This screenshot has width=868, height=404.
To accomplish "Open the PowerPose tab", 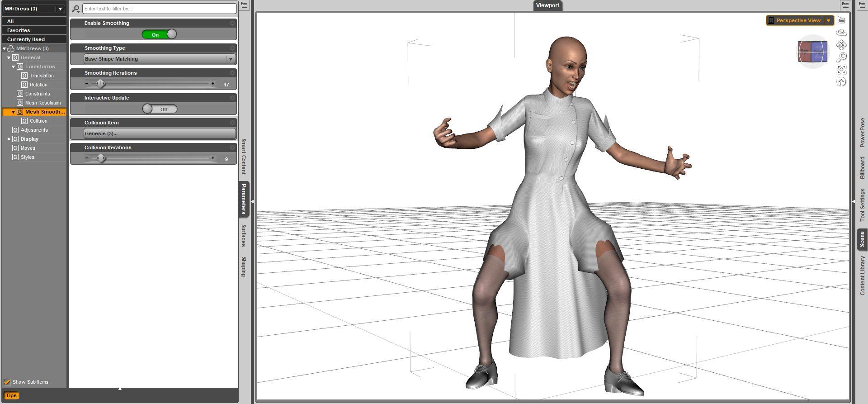I will click(862, 132).
